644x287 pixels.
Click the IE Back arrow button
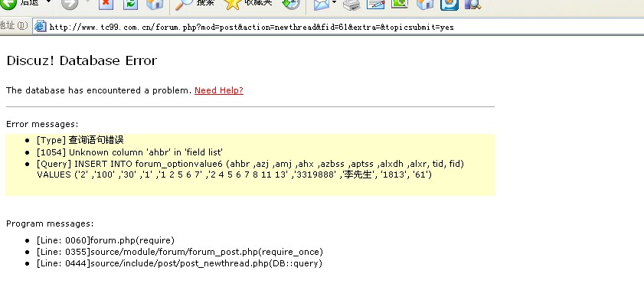coord(9,3)
